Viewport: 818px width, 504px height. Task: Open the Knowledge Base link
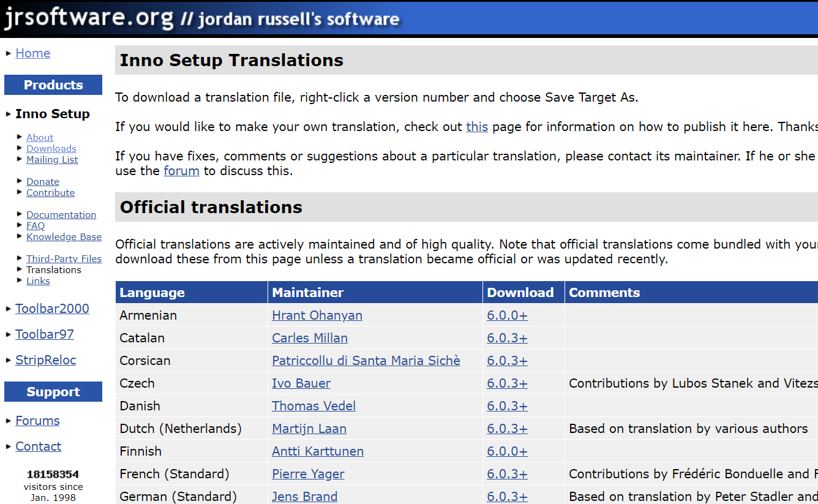pos(64,236)
